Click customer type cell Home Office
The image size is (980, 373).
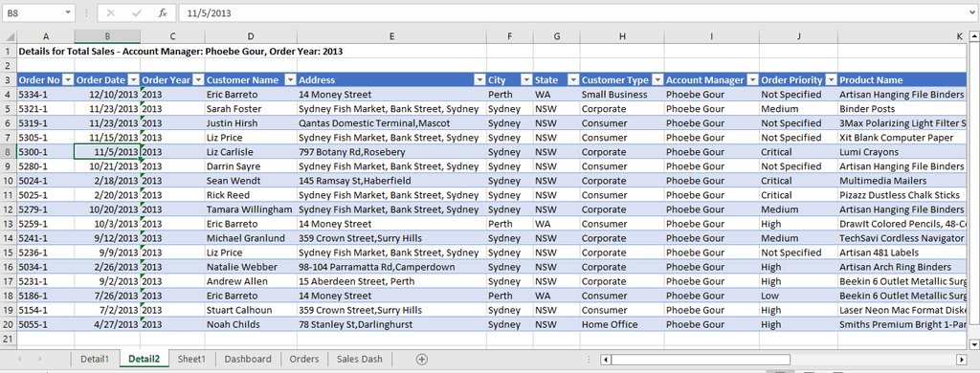click(622, 324)
